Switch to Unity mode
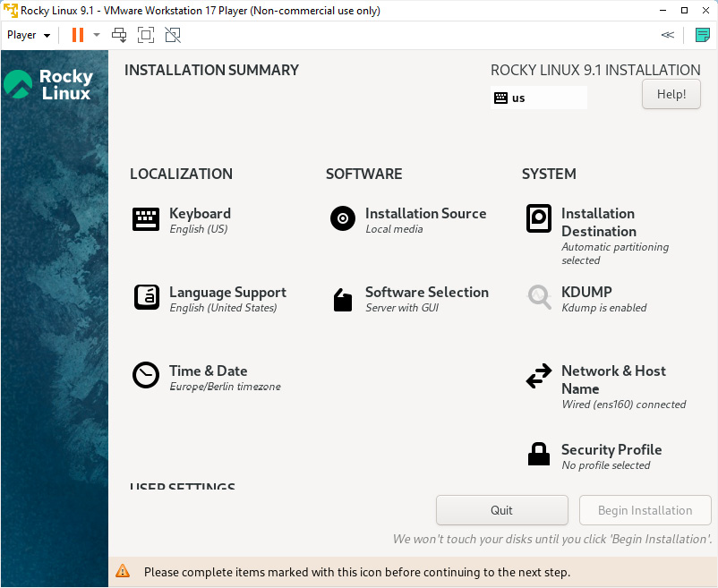The width and height of the screenshot is (718, 588). point(173,35)
